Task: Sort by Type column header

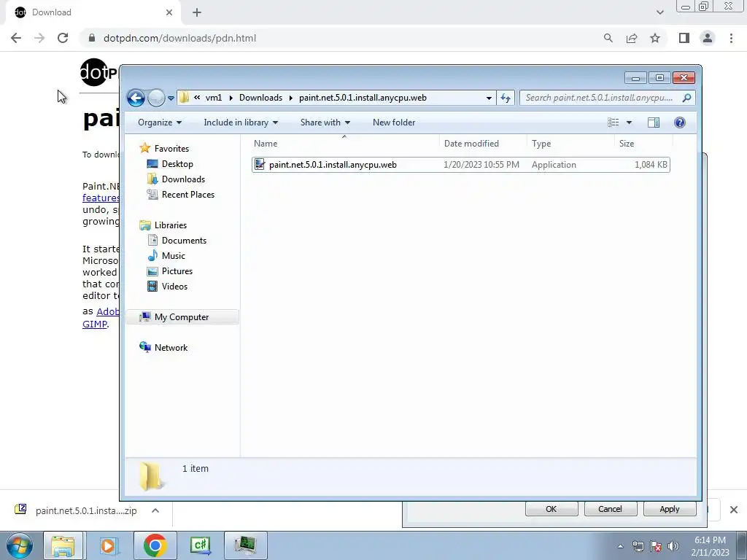Action: (570, 144)
